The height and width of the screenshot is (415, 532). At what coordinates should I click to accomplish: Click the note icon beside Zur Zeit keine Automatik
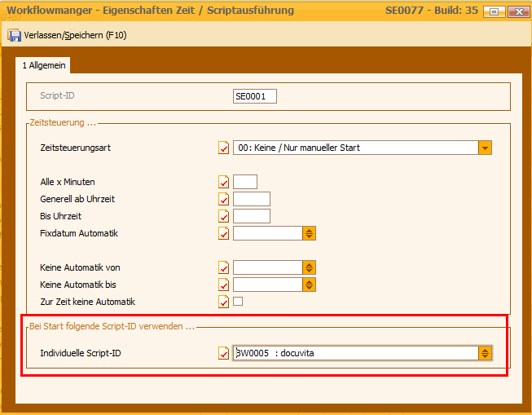coord(223,302)
